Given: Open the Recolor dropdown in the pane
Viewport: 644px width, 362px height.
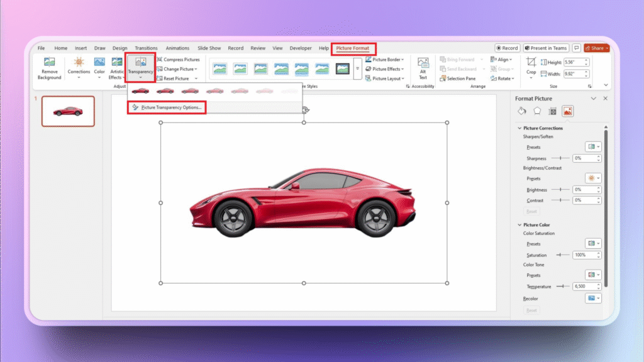Looking at the screenshot, I should [x=594, y=298].
